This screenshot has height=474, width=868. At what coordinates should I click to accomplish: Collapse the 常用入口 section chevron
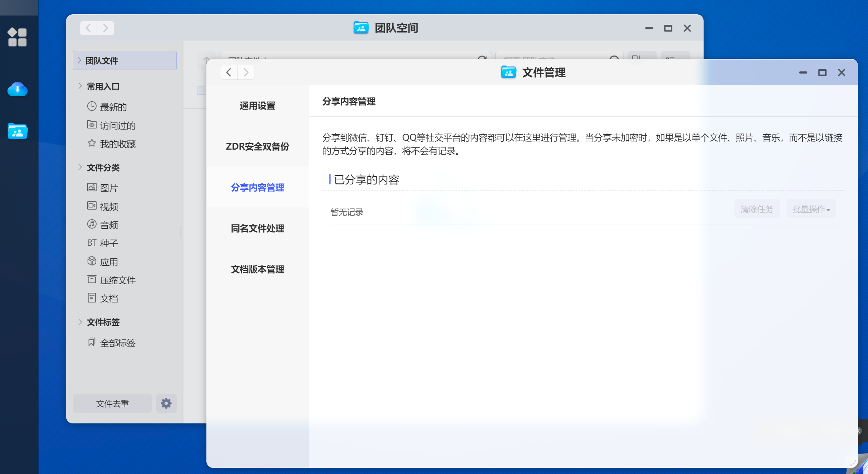pos(80,86)
